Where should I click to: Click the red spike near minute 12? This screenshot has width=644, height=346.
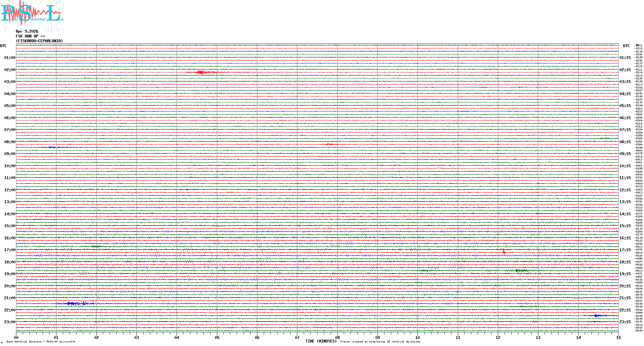504,252
